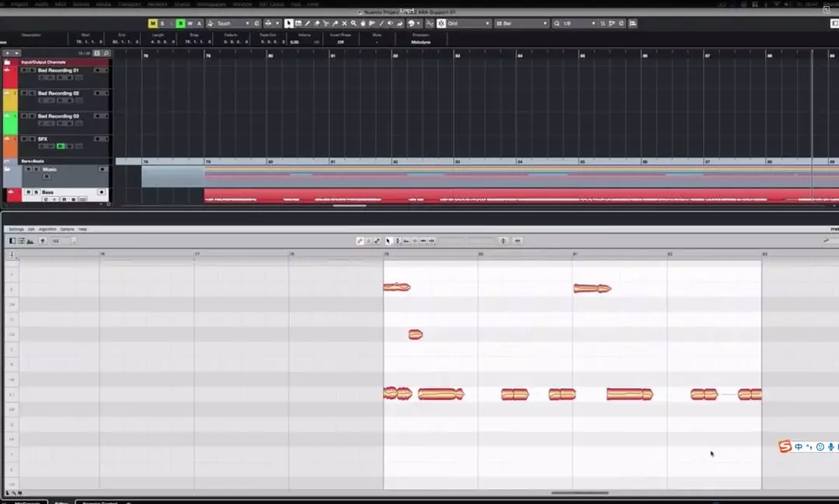Select the Erase tool in Cubase toolbar
Image resolution: width=839 pixels, height=504 pixels.
click(317, 23)
